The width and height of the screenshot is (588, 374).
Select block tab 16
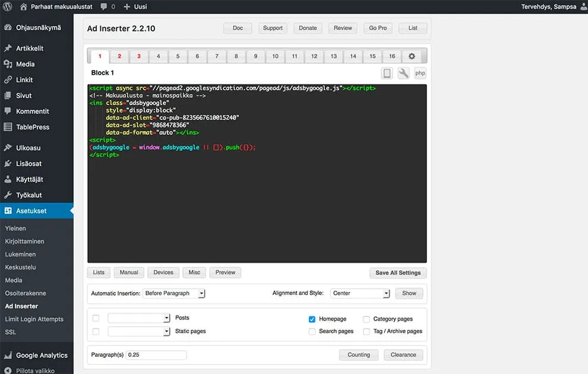click(392, 56)
